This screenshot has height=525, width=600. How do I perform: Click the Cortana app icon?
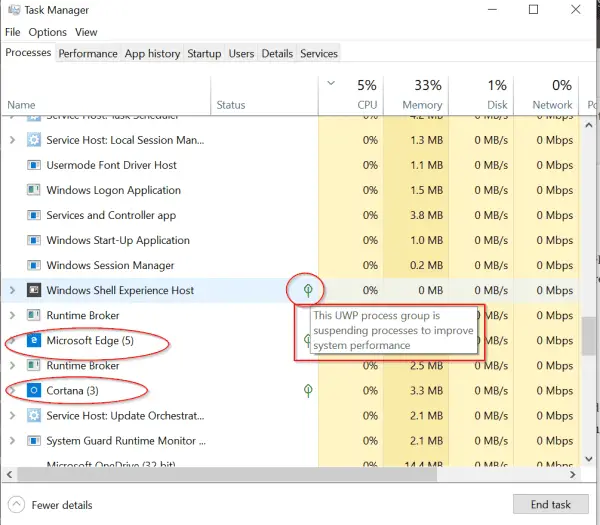coord(34,390)
